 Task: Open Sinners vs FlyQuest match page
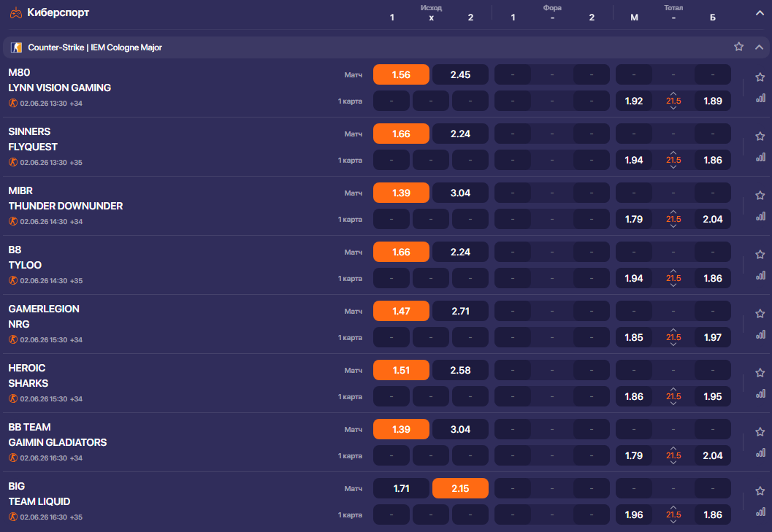(33, 139)
